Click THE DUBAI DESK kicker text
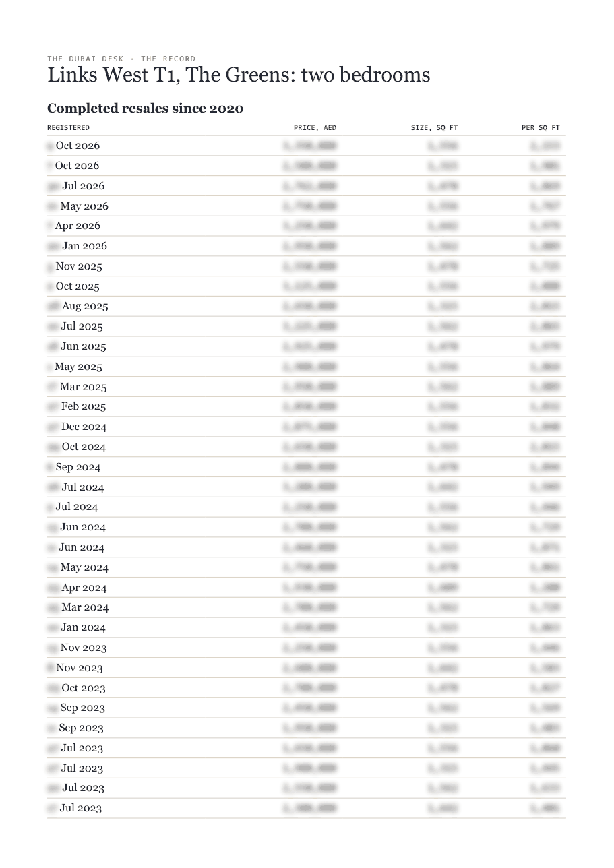 coord(86,59)
